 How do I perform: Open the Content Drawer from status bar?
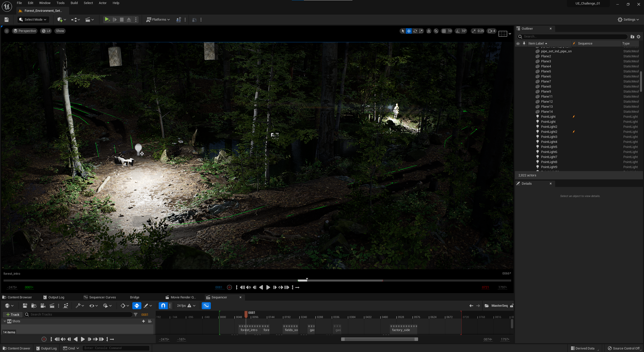tap(17, 348)
